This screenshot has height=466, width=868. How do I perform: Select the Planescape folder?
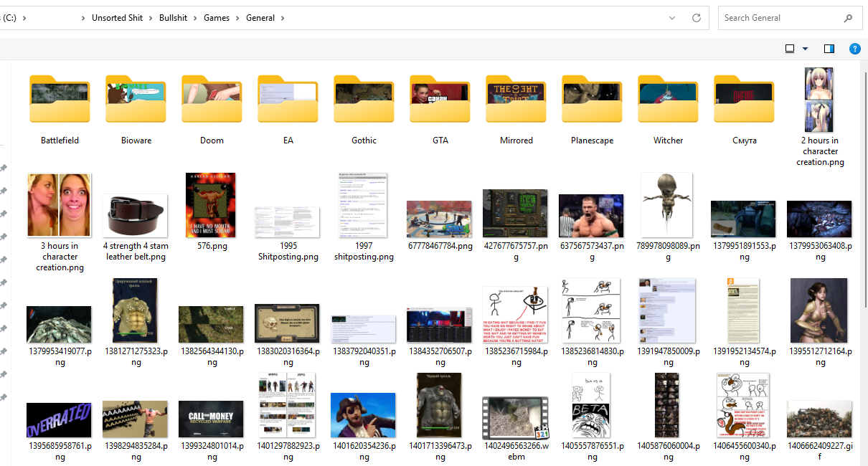(x=592, y=100)
